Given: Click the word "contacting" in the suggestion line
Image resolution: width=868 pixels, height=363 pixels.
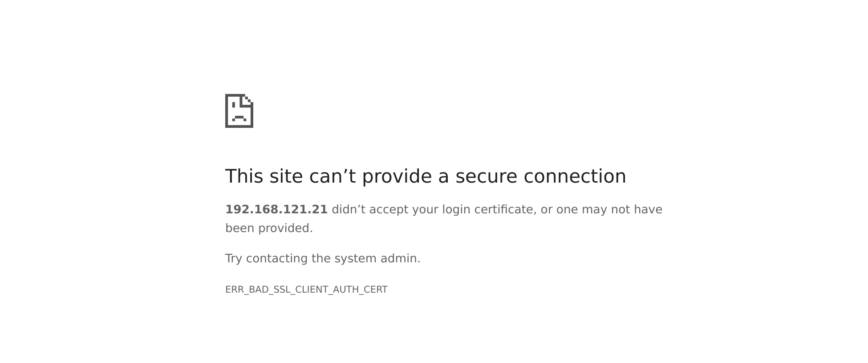Looking at the screenshot, I should point(276,258).
